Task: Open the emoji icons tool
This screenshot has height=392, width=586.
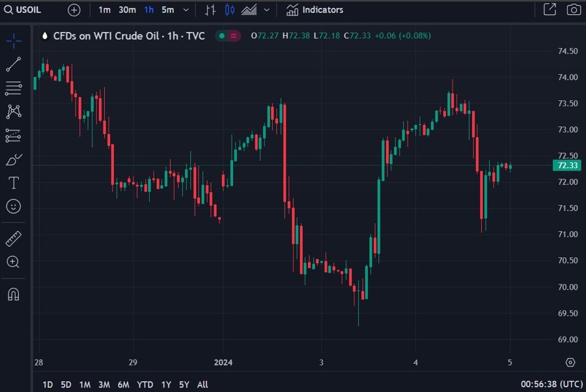Action: (14, 206)
